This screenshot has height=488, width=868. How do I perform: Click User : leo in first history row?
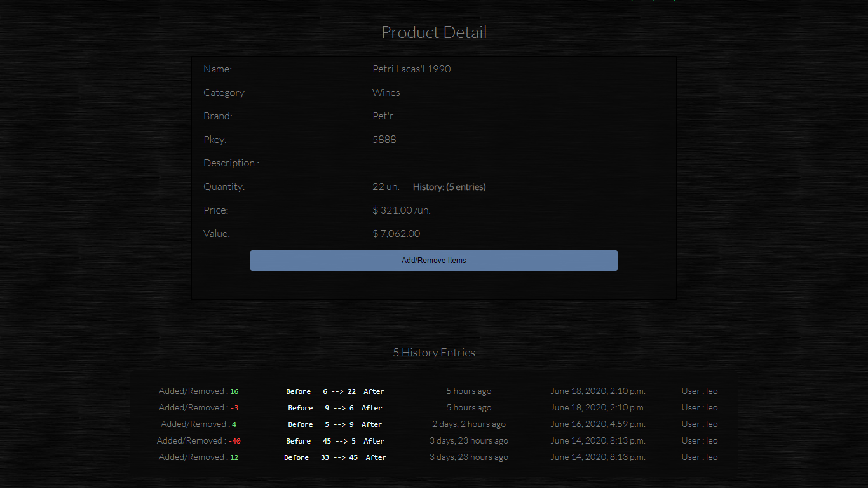tap(699, 391)
